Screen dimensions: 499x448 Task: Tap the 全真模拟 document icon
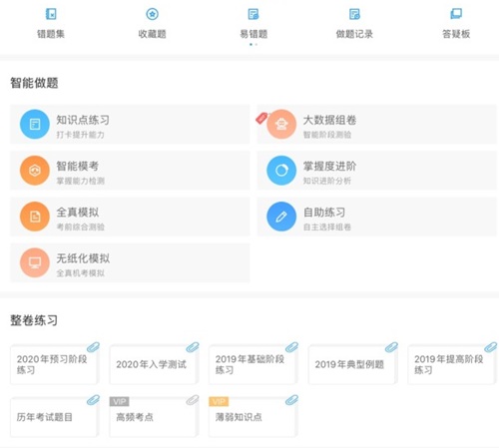(35, 217)
